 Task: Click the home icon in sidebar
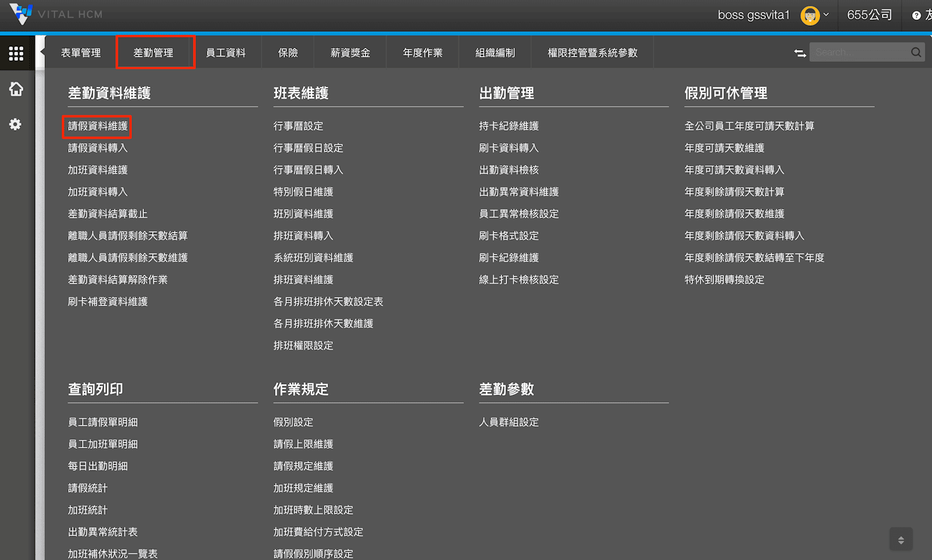coord(16,89)
